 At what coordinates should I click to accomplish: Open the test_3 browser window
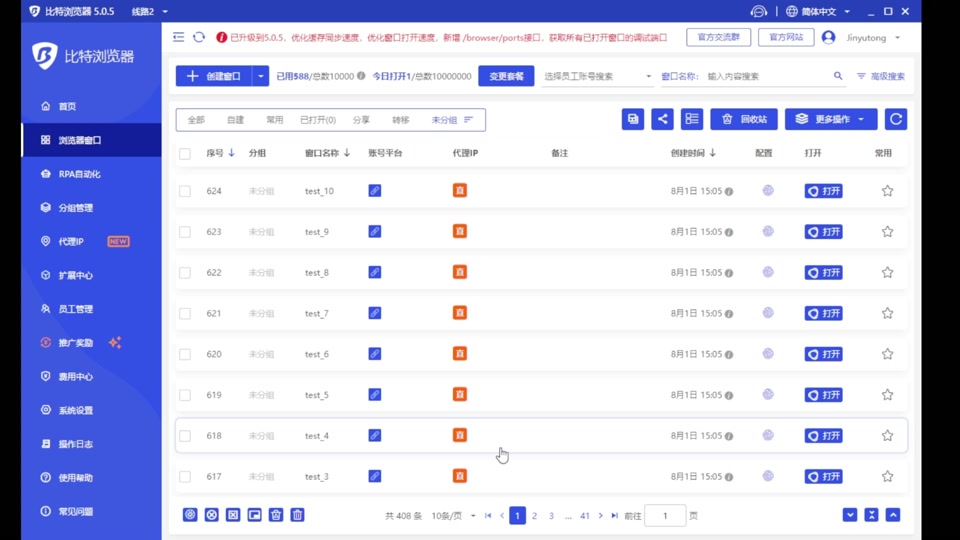click(x=823, y=476)
